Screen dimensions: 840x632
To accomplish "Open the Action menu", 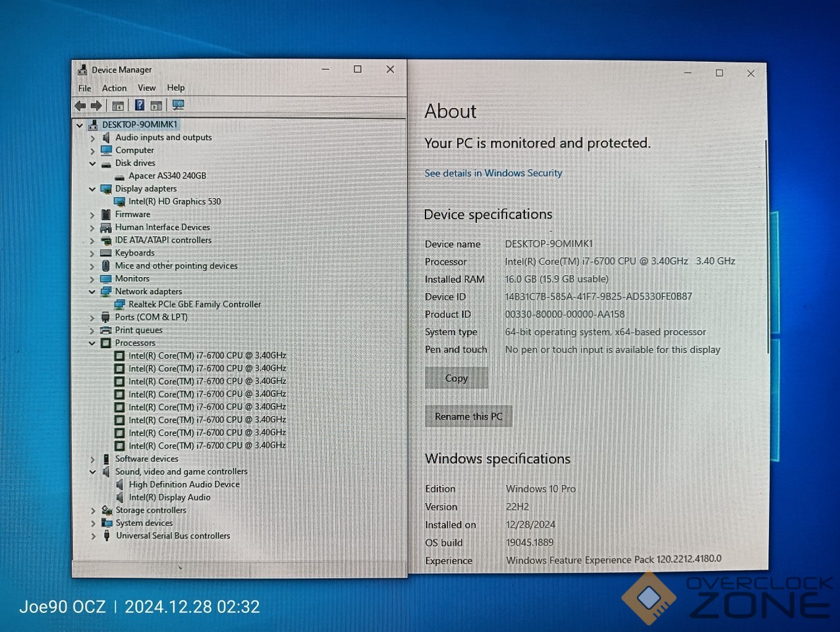I will pyautogui.click(x=114, y=88).
